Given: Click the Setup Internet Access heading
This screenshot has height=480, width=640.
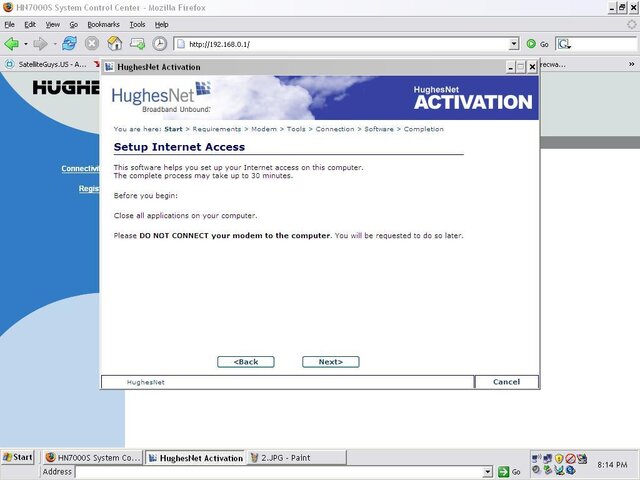Looking at the screenshot, I should (x=179, y=147).
